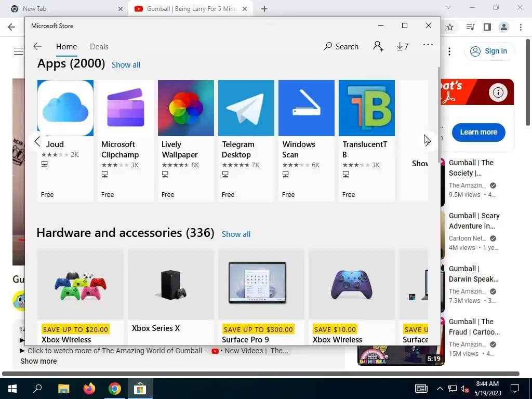
Task: Select Microsoft Store taskbar icon
Action: click(140, 389)
